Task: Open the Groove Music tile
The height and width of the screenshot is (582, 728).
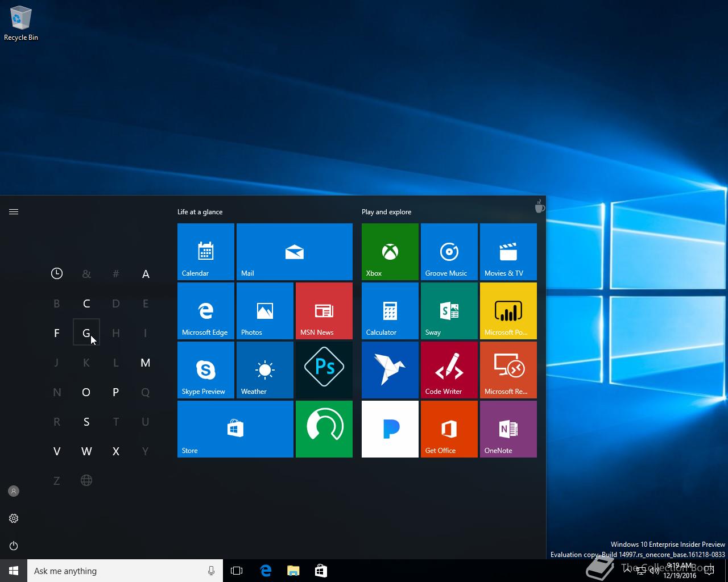Action: [x=449, y=252]
